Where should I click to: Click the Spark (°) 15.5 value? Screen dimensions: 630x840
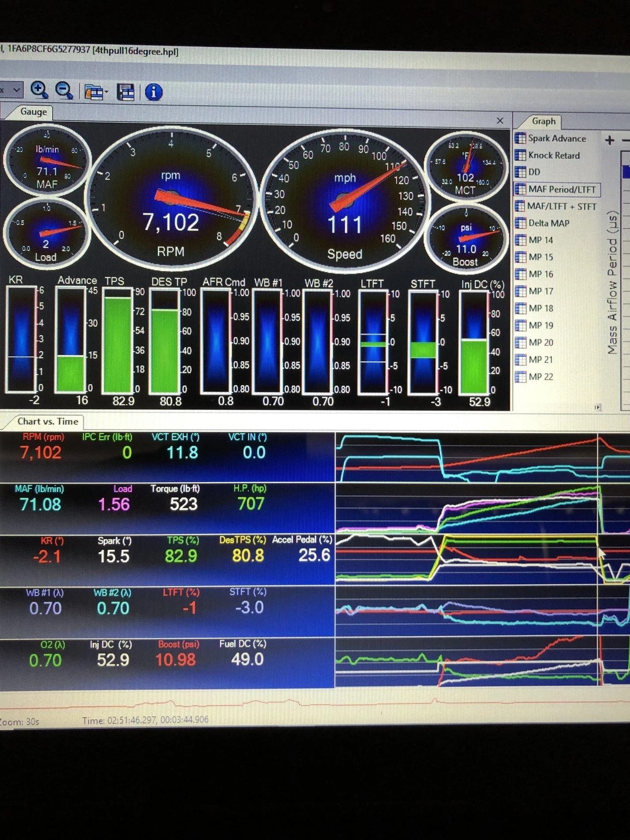(x=114, y=556)
